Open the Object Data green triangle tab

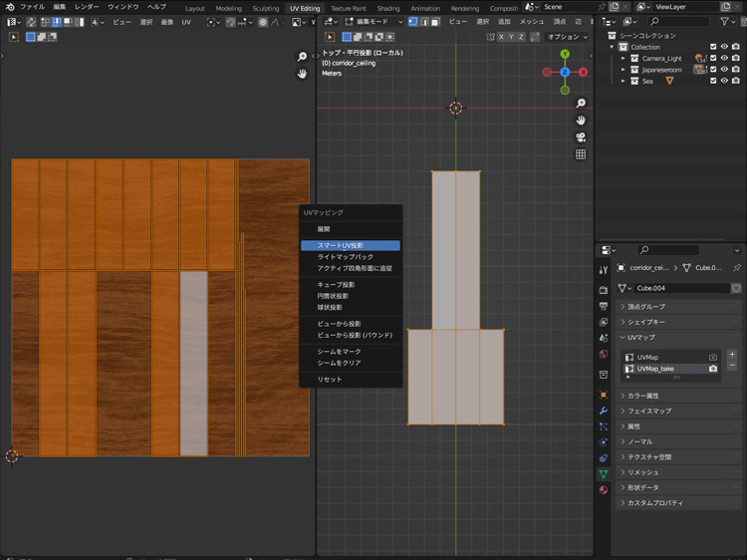(x=604, y=474)
